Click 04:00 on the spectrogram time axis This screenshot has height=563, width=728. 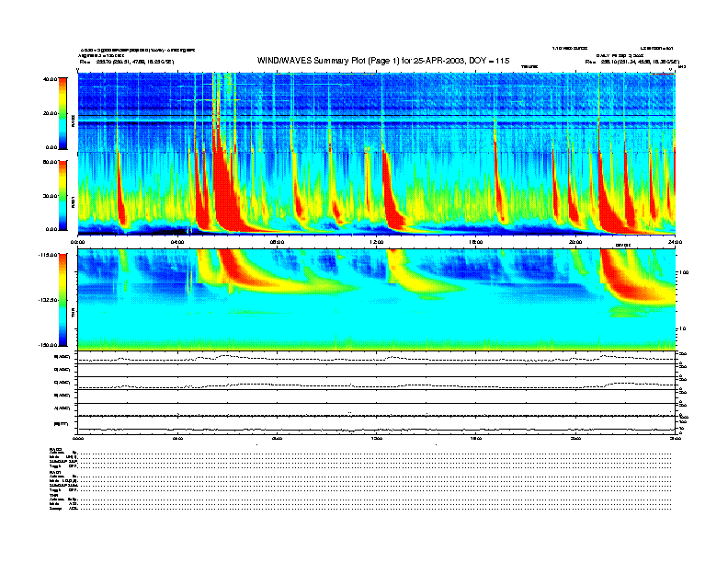tap(177, 242)
